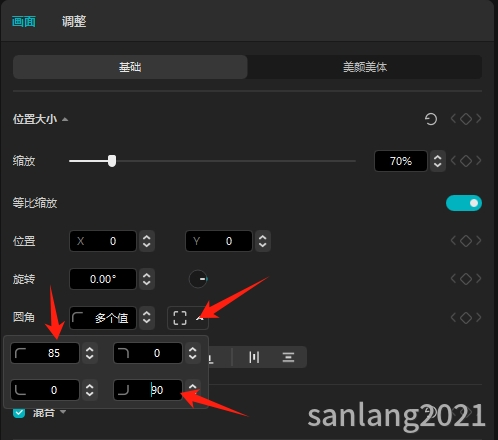Expand the 混合 section dropdown triangle
This screenshot has width=498, height=440.
[63, 412]
